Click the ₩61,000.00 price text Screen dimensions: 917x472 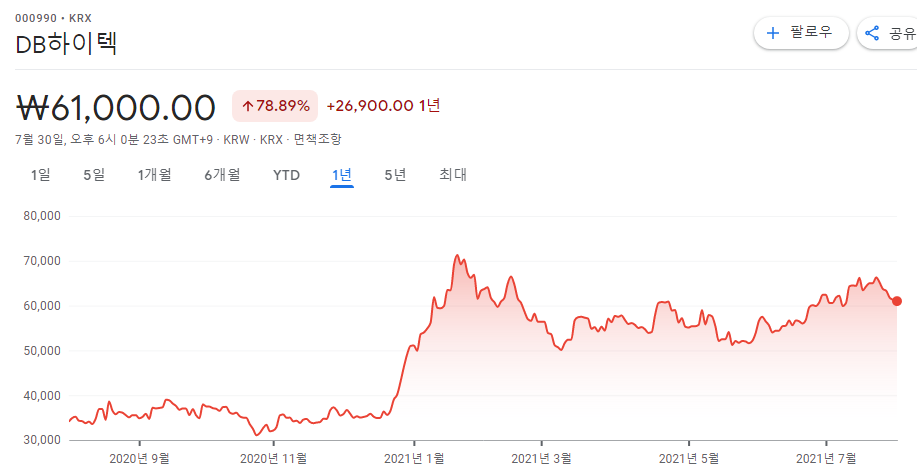[116, 108]
